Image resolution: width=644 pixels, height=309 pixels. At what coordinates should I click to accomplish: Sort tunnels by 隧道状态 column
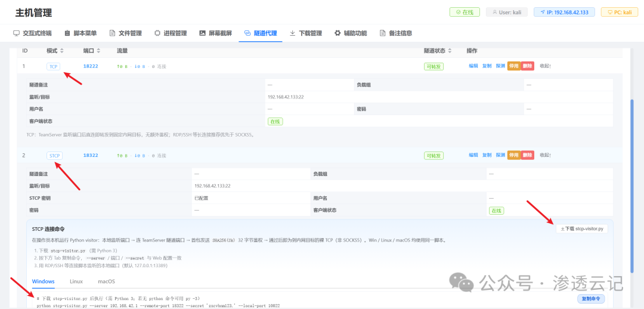coord(438,51)
